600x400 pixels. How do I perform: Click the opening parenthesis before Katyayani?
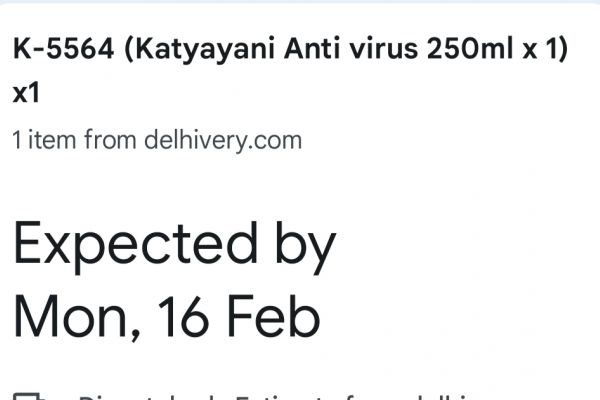129,51
